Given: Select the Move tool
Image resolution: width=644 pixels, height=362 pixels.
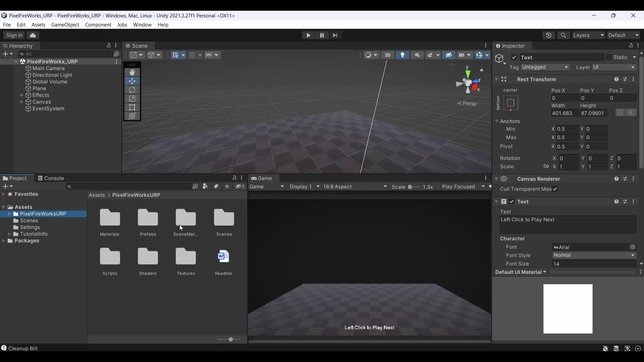Looking at the screenshot, I should (x=132, y=81).
